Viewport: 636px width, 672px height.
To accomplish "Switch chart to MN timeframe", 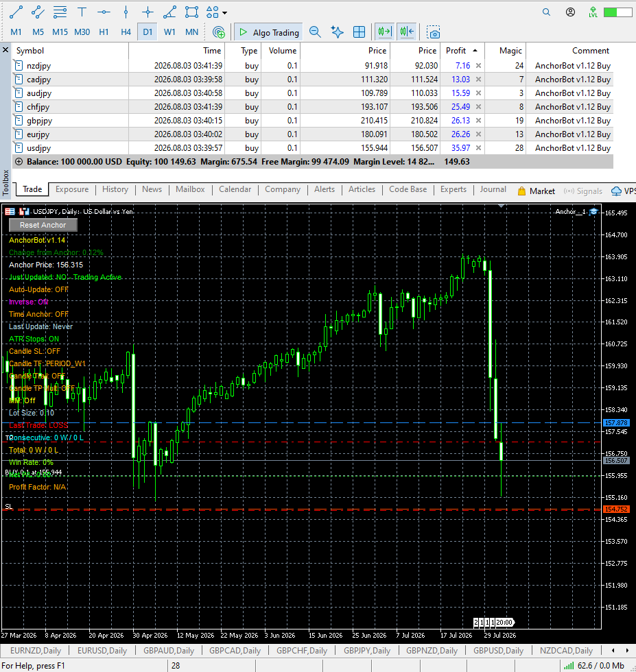I will (x=191, y=32).
